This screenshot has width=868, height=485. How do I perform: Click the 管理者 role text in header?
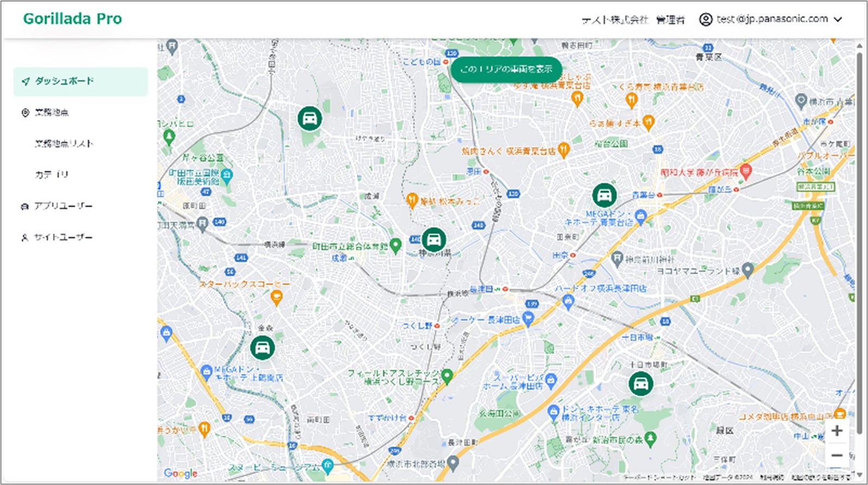click(x=671, y=20)
